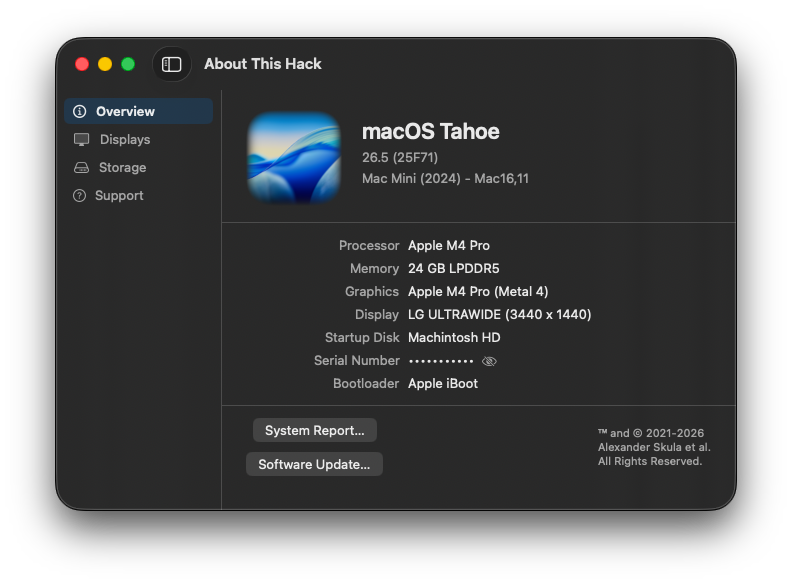
Task: Reveal the serial number with eye icon
Action: (489, 361)
